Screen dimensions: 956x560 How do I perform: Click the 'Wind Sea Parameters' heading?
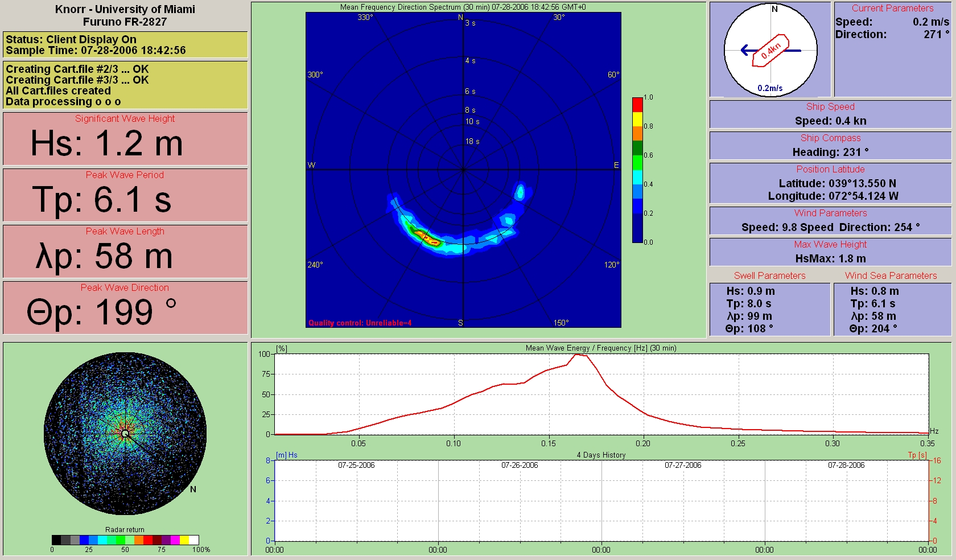pyautogui.click(x=891, y=275)
